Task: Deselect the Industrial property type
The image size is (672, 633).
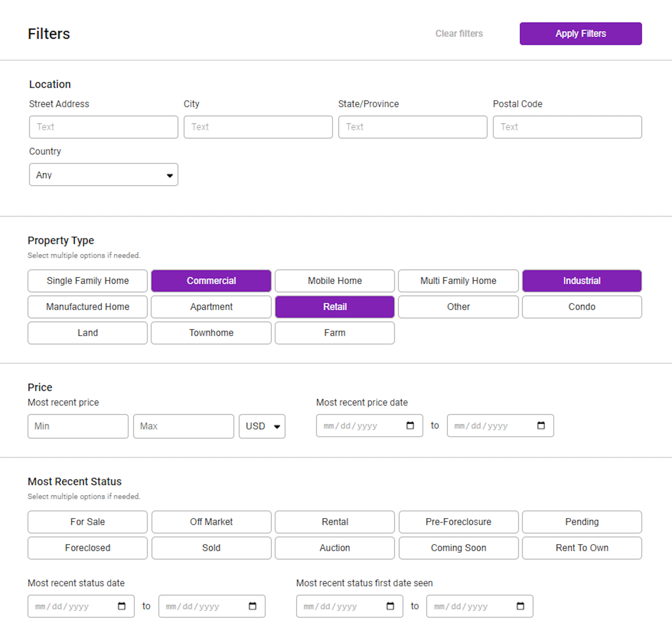Action: click(582, 281)
